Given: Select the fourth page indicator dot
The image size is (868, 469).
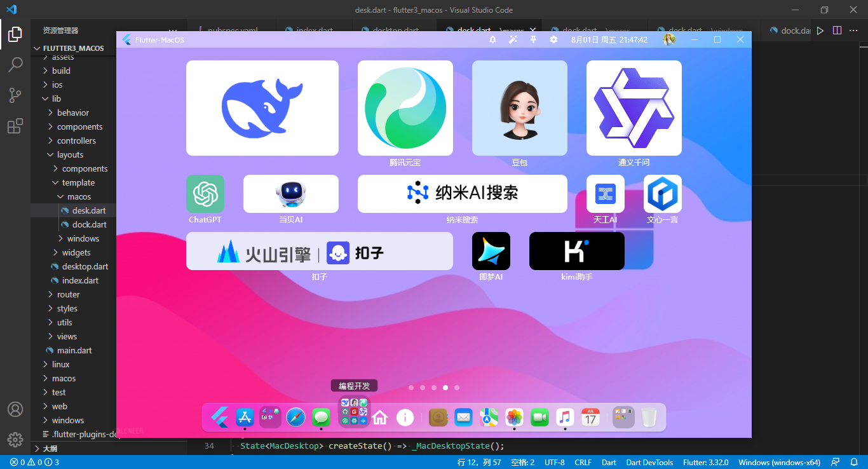Looking at the screenshot, I should [445, 387].
